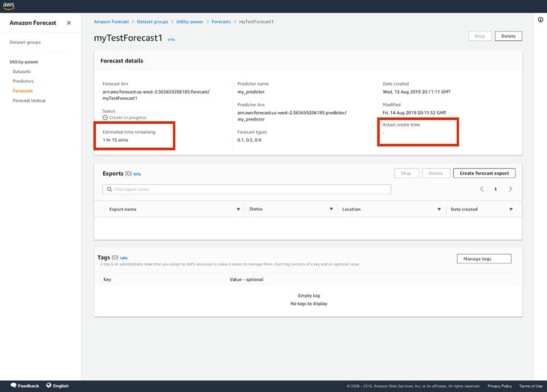Click Stop button in Exports panel
The image size is (547, 392).
pos(406,173)
